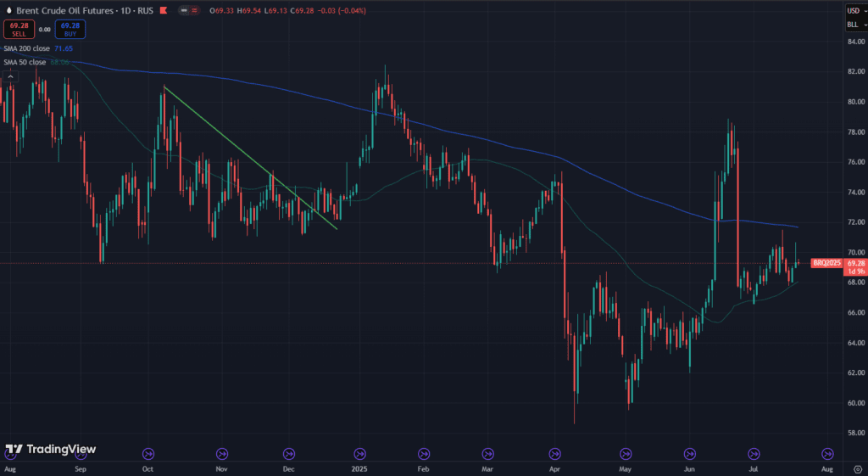Click the contract switch marker above Jun

690,454
